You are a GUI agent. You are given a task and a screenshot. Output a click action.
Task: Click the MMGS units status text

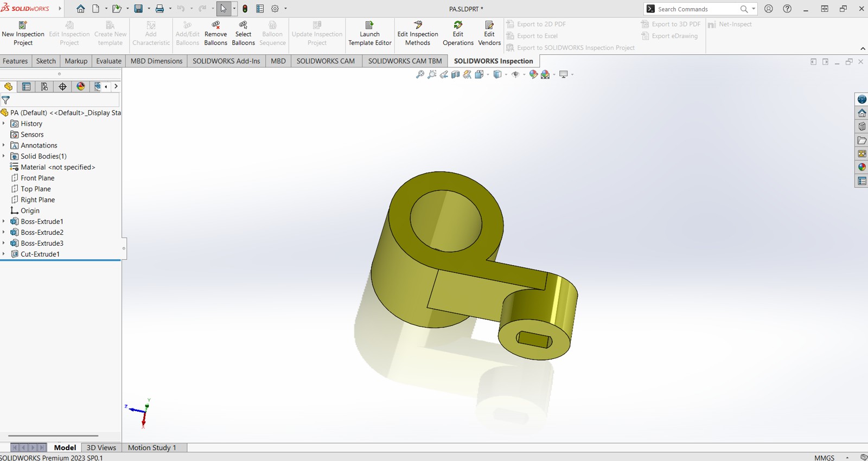pos(824,458)
